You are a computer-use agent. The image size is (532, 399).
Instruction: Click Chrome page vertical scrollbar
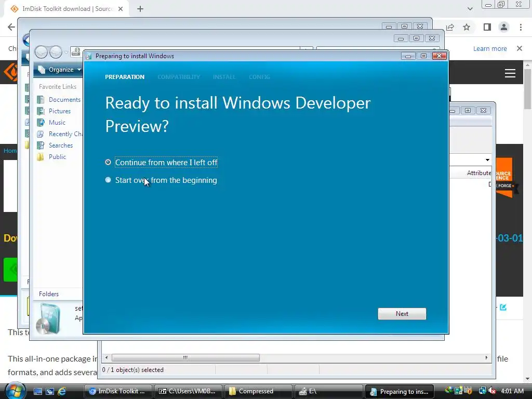527,89
